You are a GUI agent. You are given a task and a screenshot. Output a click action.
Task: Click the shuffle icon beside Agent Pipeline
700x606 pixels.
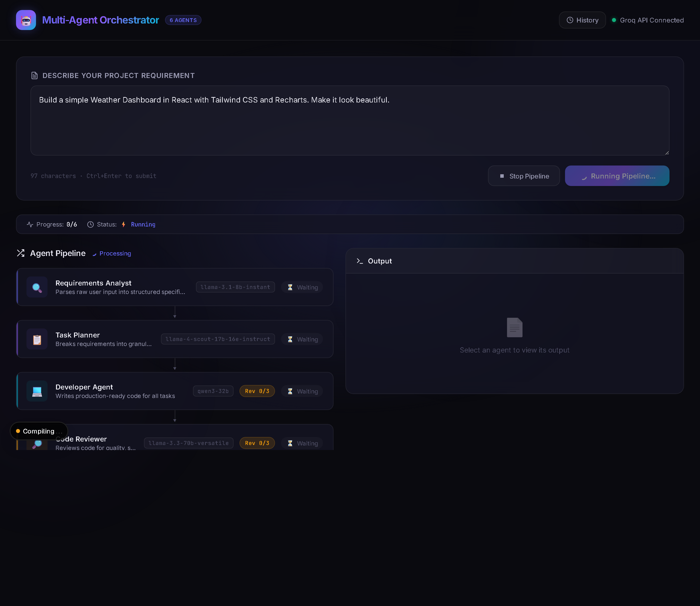21,253
